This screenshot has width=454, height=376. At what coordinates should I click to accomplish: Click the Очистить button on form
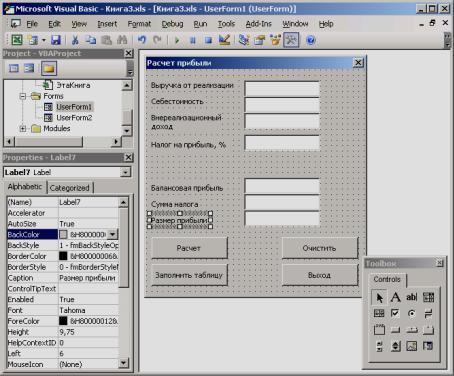click(x=320, y=248)
